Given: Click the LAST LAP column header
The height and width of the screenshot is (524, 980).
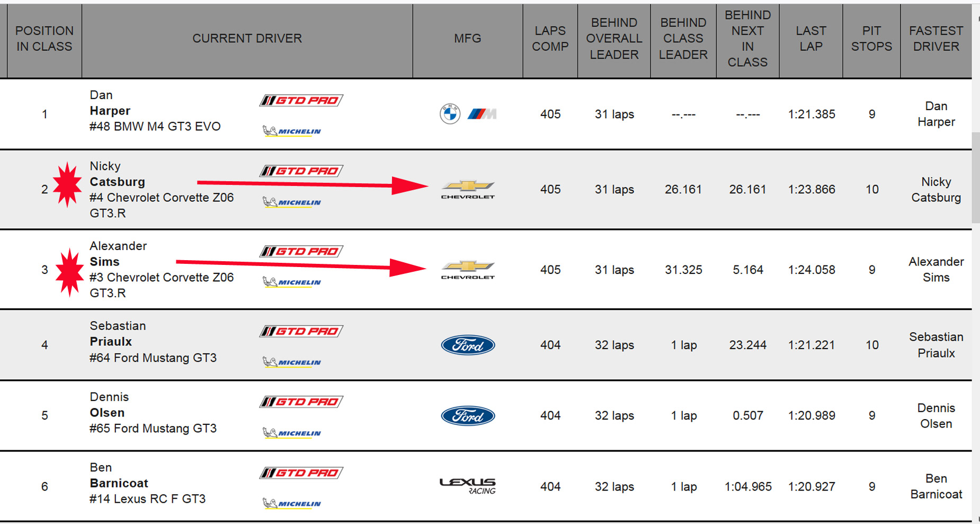Looking at the screenshot, I should (x=810, y=39).
